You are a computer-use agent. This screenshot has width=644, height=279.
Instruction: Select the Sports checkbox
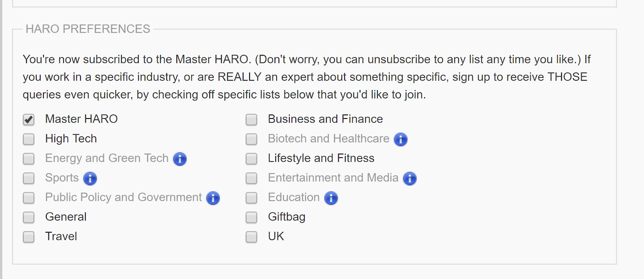click(29, 178)
